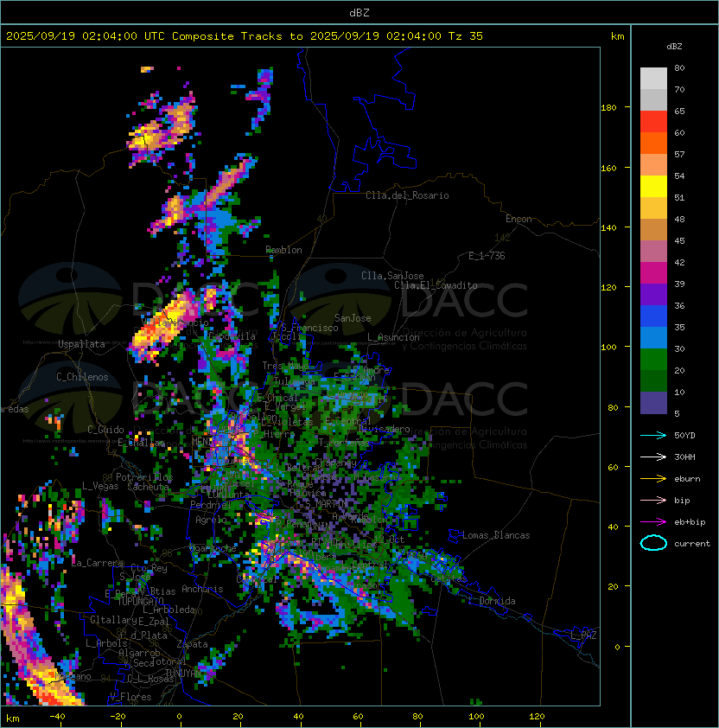Screen dimensions: 719x728
Task: Click the 100 tick on the vertical axis
Action: pyautogui.click(x=608, y=348)
